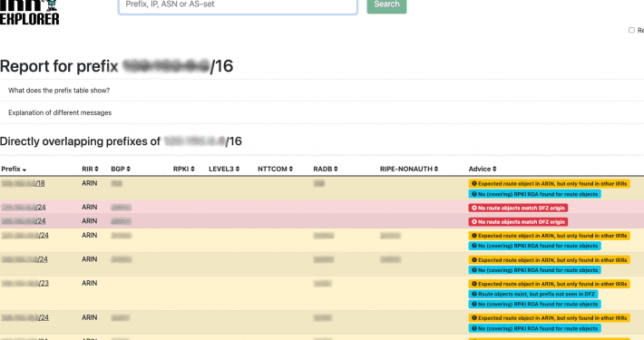Click ARIN cell in the /18 row
This screenshot has width=644, height=340.
pos(90,183)
